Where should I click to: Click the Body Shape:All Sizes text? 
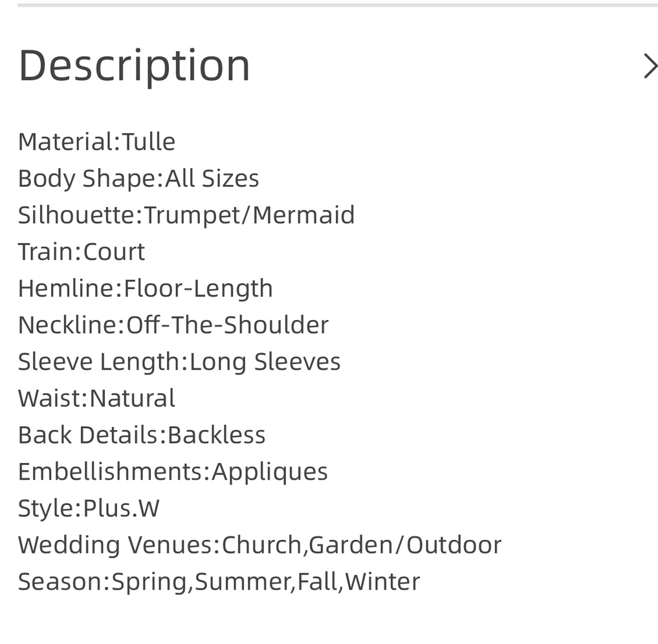click(138, 178)
